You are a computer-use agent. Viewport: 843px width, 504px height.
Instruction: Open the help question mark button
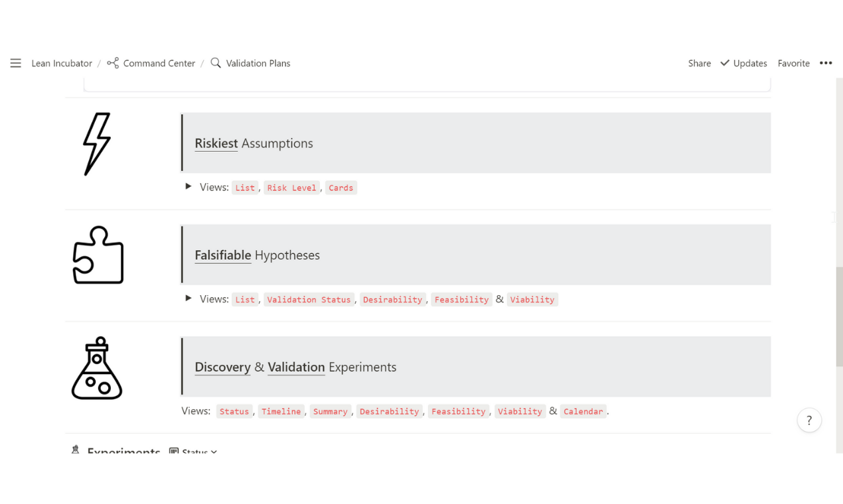click(809, 420)
